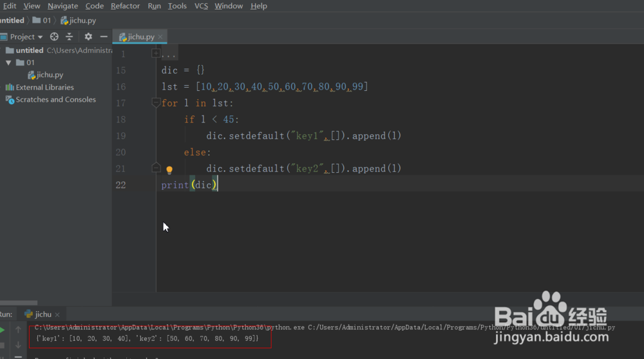
Task: Open the Tools menu
Action: click(x=177, y=6)
